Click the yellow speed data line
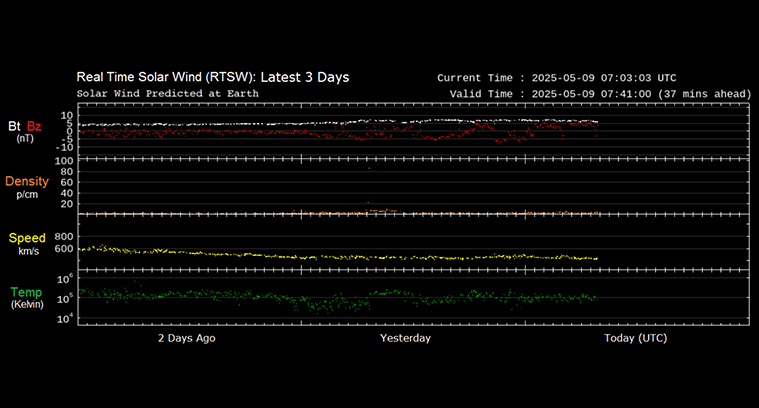Image resolution: width=759 pixels, height=408 pixels. 300,255
